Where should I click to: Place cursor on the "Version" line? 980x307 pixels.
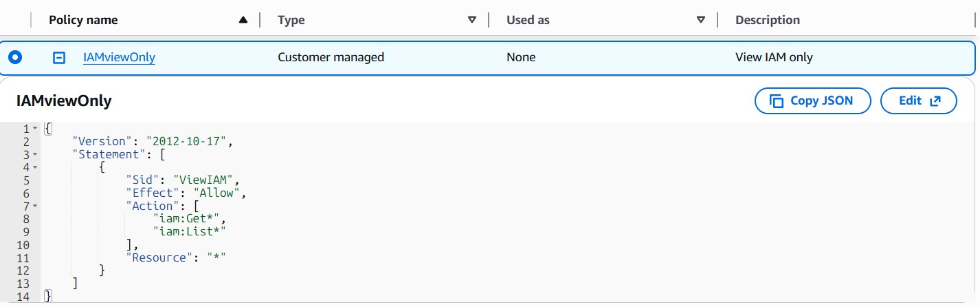(153, 142)
